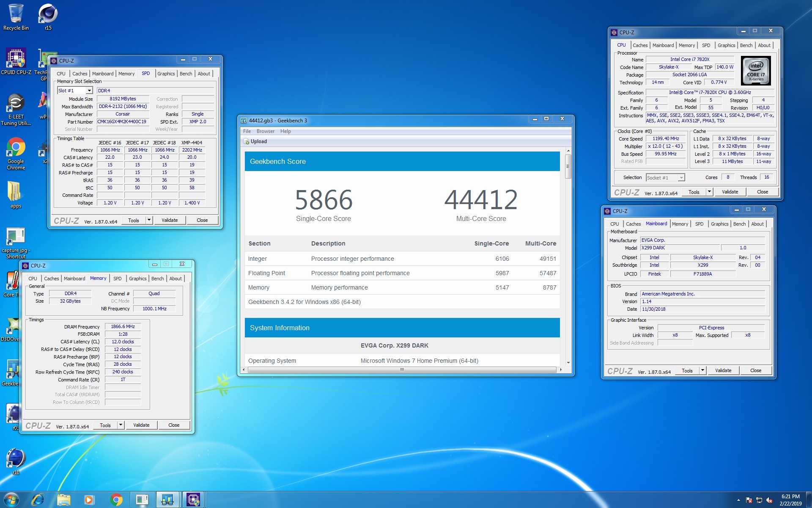Viewport: 812px width, 508px height.
Task: Click the volume icon in the system tray
Action: pos(769,500)
